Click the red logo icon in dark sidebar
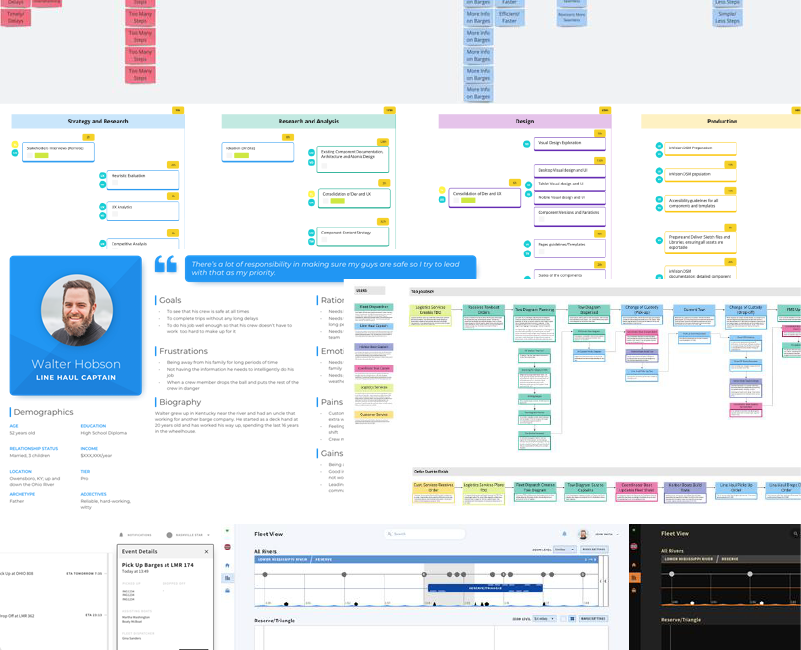Image resolution: width=801 pixels, height=650 pixels. pos(636,548)
